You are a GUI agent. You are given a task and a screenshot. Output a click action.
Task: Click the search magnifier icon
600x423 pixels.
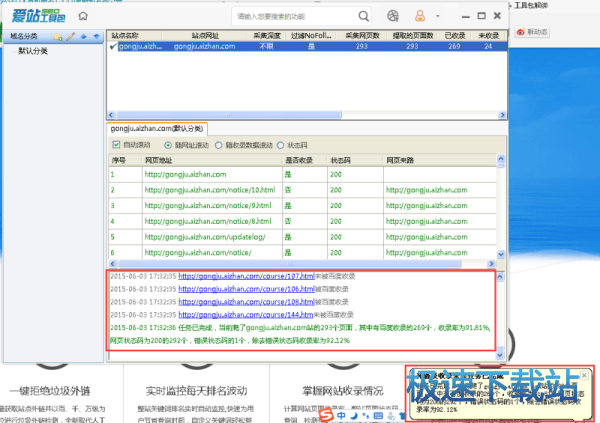(364, 16)
